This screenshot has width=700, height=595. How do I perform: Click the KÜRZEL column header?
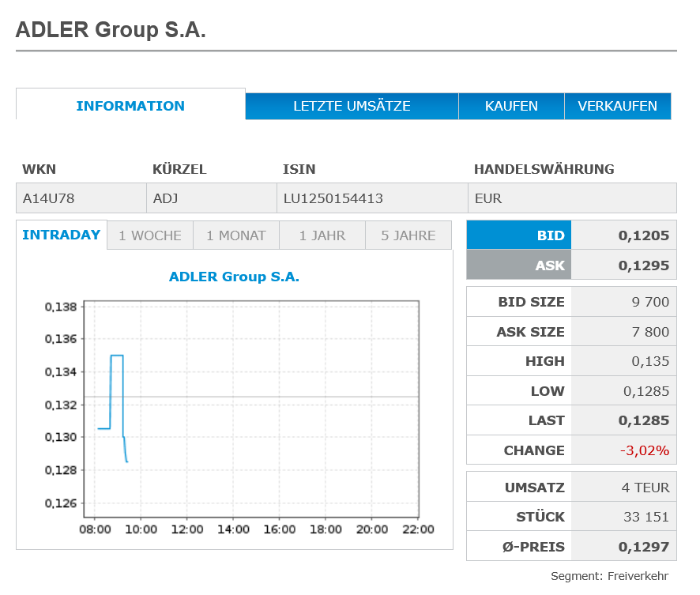click(179, 169)
